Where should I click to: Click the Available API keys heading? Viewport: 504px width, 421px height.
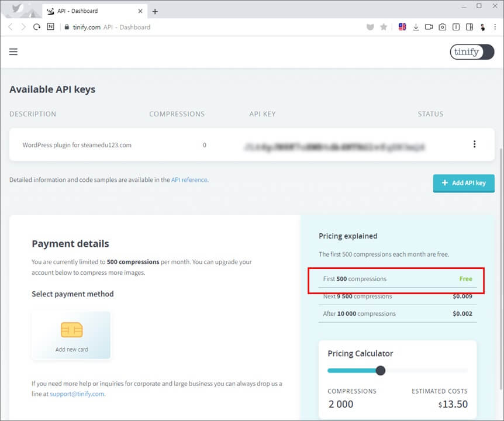[53, 89]
